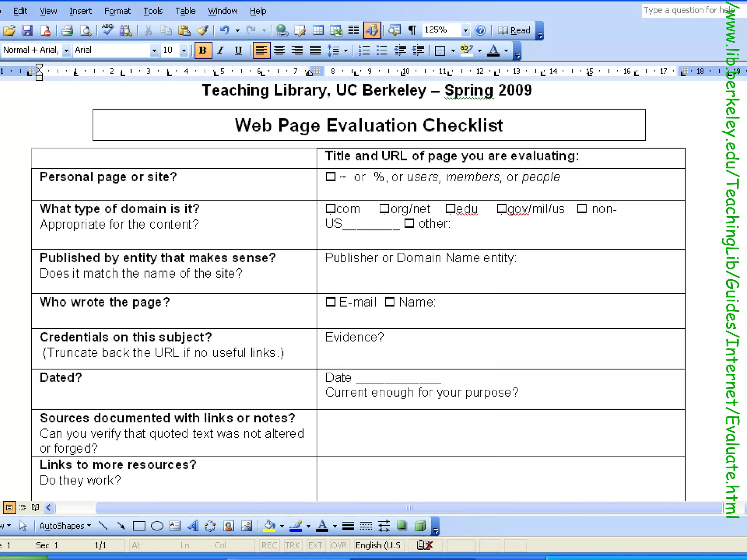Check the E-mail checkbox
Image resolution: width=747 pixels, height=560 pixels.
tap(330, 302)
